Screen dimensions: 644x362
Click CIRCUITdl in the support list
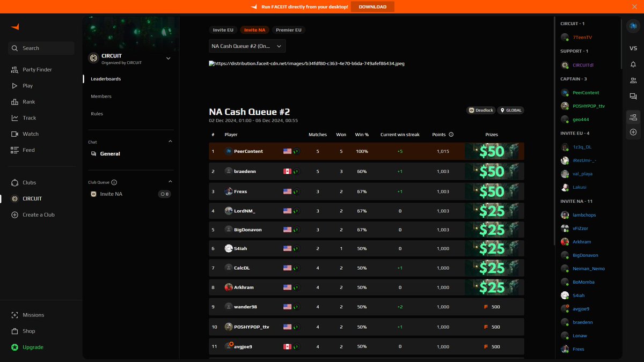(583, 65)
